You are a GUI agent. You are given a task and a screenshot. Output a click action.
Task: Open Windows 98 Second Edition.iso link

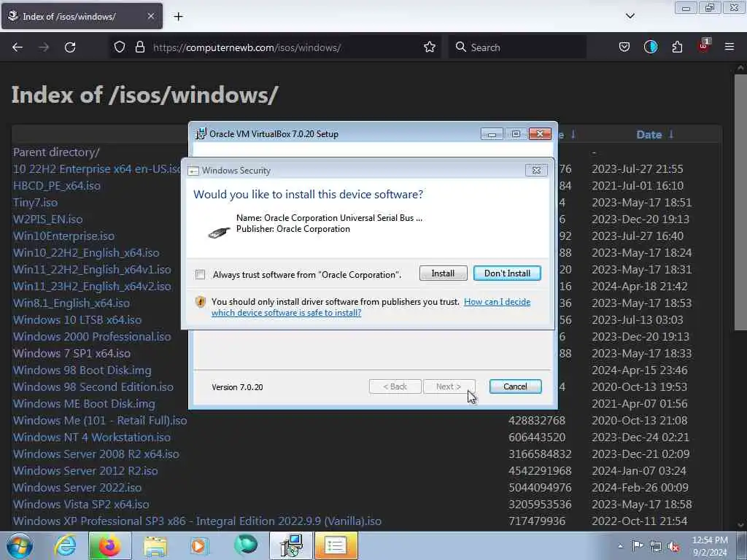[x=93, y=386]
